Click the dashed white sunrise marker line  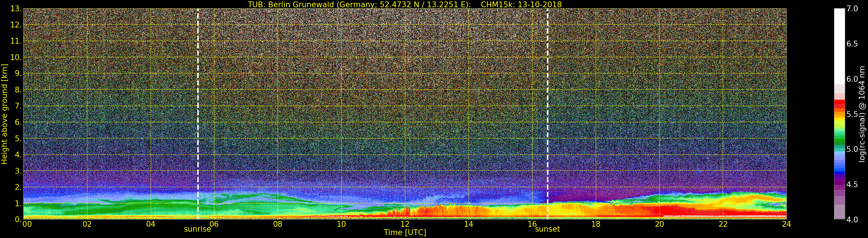(198, 114)
